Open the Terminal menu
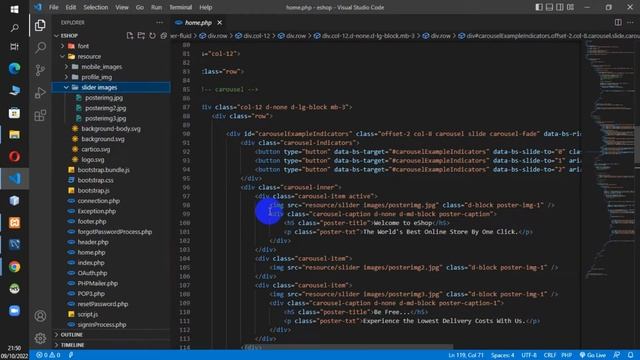 (180, 7)
